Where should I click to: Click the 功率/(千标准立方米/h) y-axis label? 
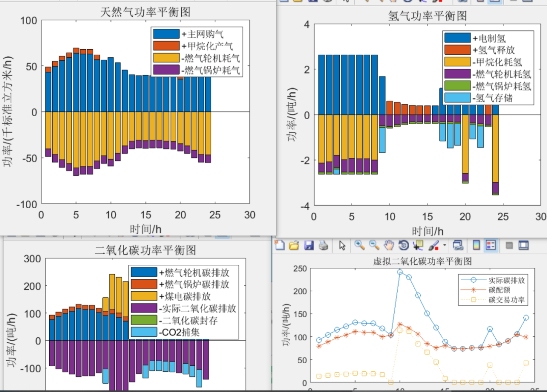(7, 111)
